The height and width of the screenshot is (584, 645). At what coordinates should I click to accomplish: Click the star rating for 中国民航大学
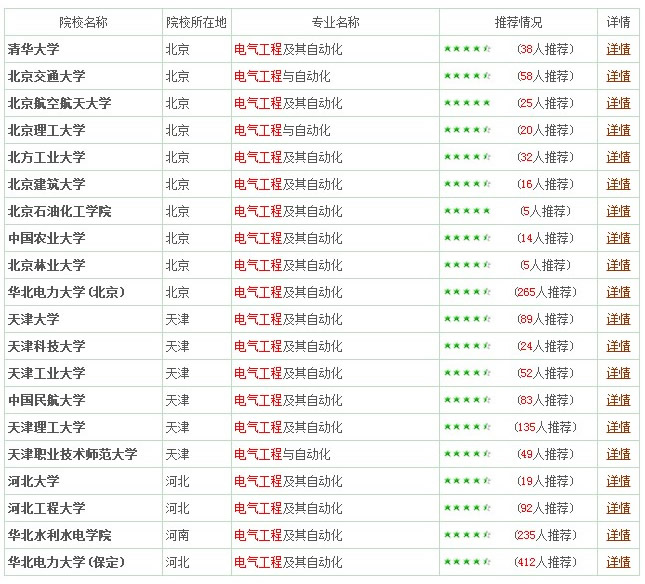point(467,400)
